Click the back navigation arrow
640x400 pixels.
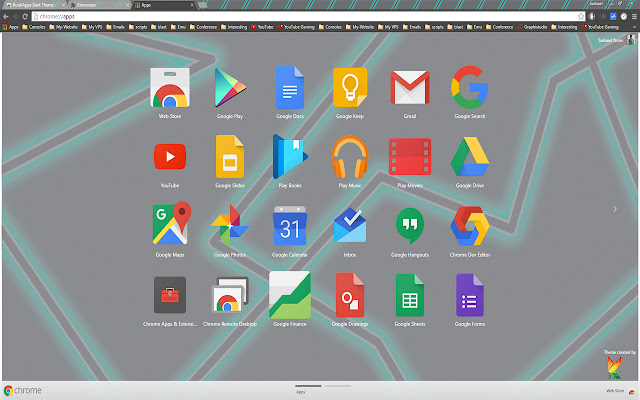[x=6, y=16]
